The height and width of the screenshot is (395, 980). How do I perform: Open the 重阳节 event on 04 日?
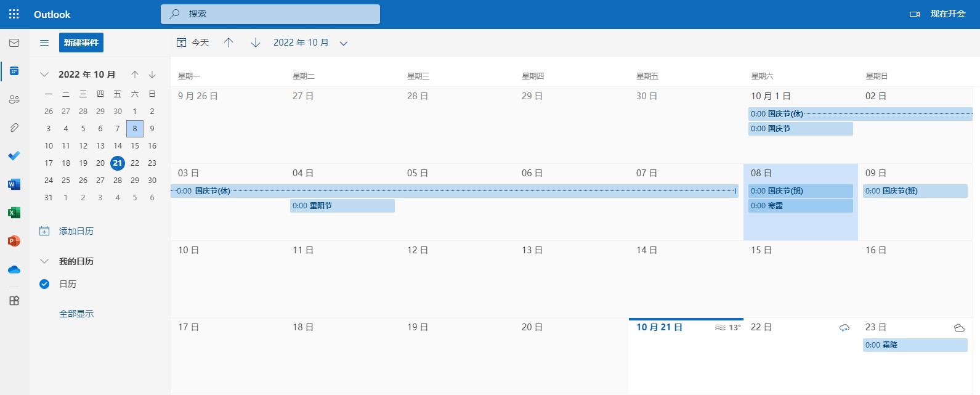pos(342,206)
